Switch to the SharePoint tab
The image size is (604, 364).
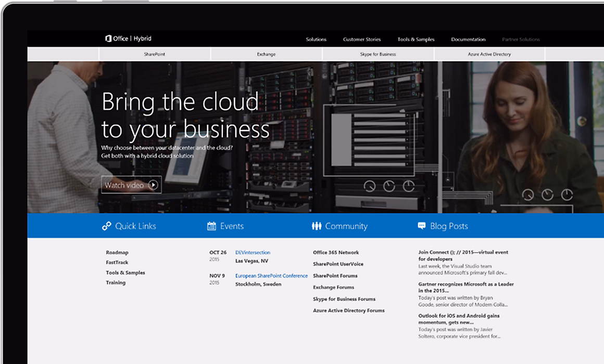pyautogui.click(x=155, y=54)
